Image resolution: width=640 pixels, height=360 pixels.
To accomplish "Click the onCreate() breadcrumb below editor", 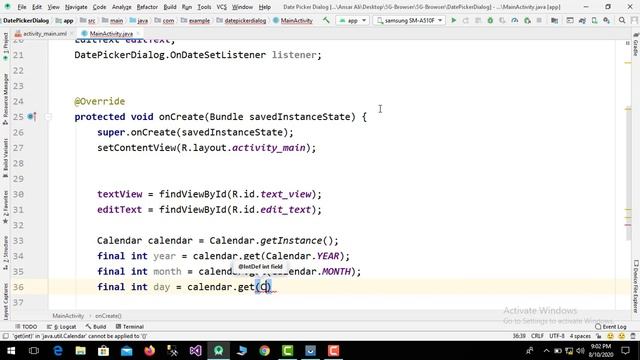I will 108,316.
